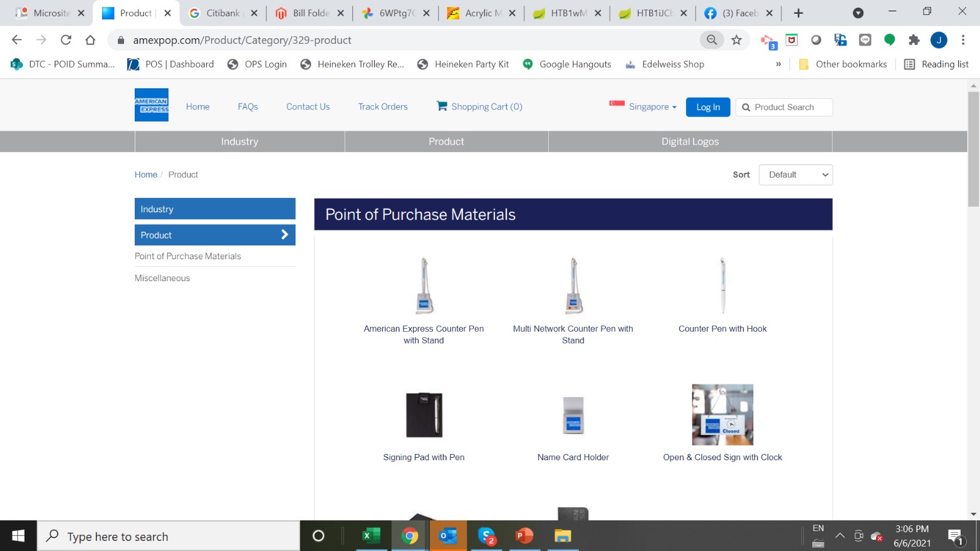Open the Chrome profile avatar J

[x=939, y=40]
